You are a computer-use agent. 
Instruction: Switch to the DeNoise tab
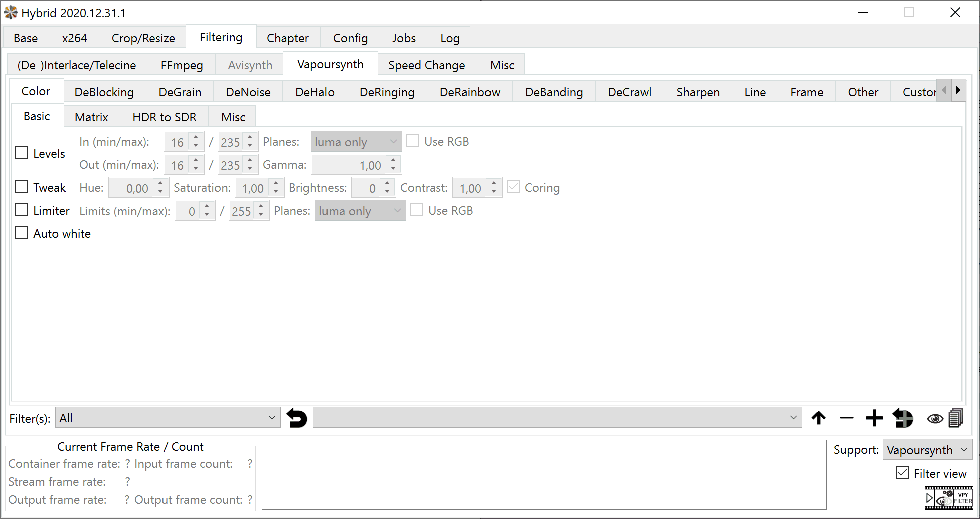coord(248,92)
